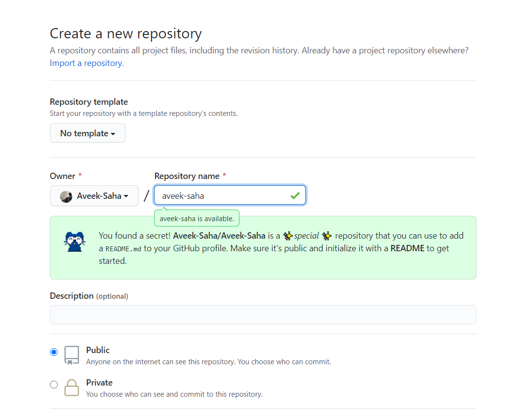Open the Owner Aveek-Saha dropdown
Screen dimensions: 506x420
94,195
